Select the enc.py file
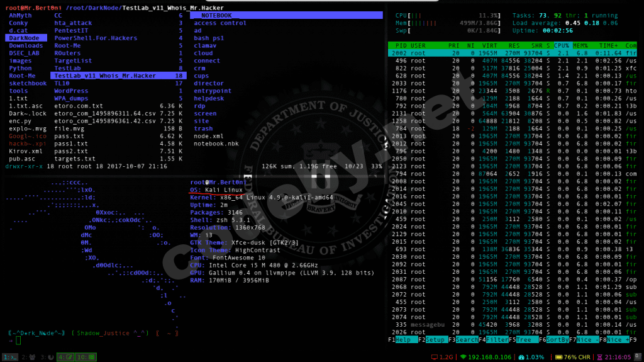Viewport: 644px width, 362px height. pyautogui.click(x=20, y=121)
